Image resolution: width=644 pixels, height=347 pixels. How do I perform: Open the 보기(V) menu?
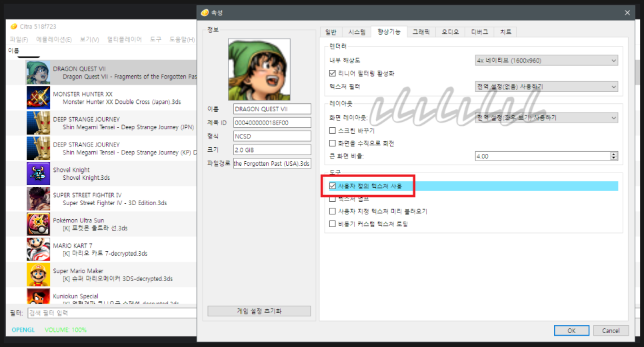[89, 39]
